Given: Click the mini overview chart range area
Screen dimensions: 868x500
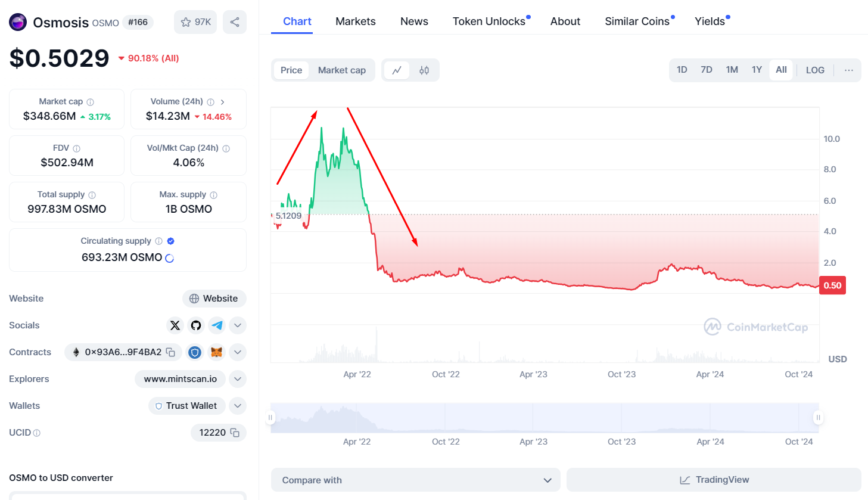Looking at the screenshot, I should click(545, 418).
